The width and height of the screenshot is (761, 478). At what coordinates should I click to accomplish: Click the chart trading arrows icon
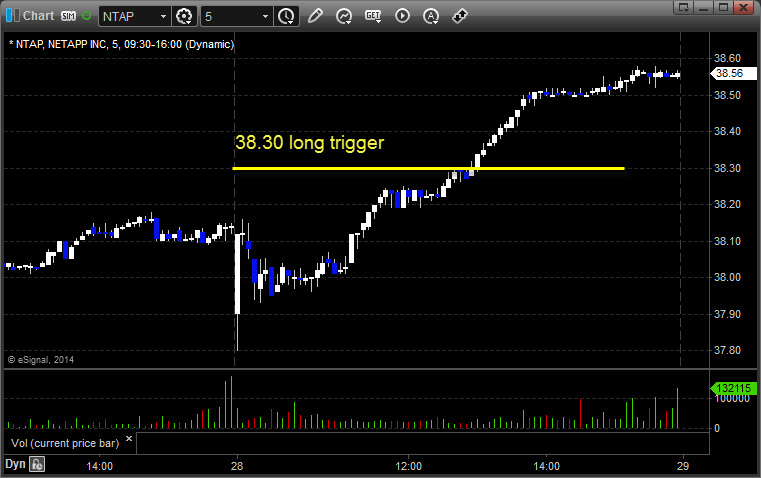click(460, 16)
